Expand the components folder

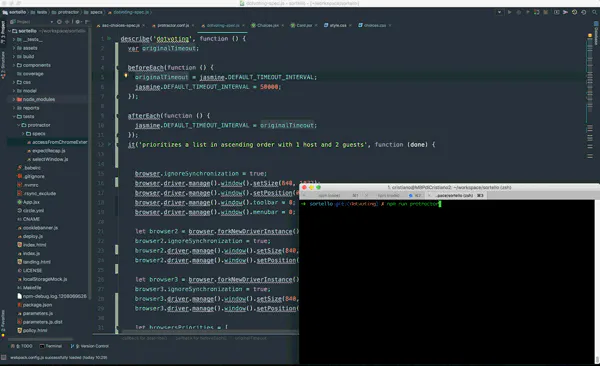click(x=14, y=65)
